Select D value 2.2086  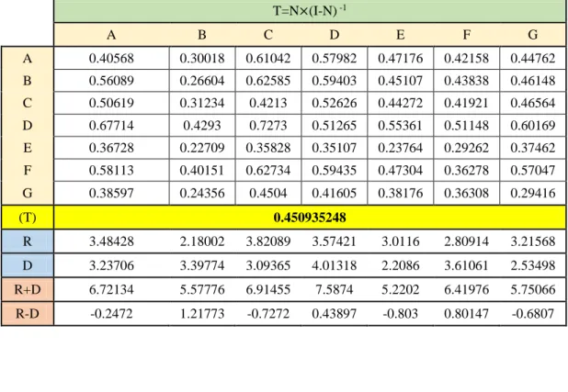401,265
